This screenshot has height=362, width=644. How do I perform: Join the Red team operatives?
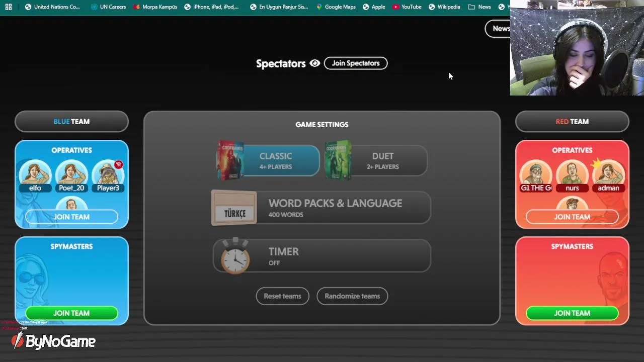click(x=572, y=217)
